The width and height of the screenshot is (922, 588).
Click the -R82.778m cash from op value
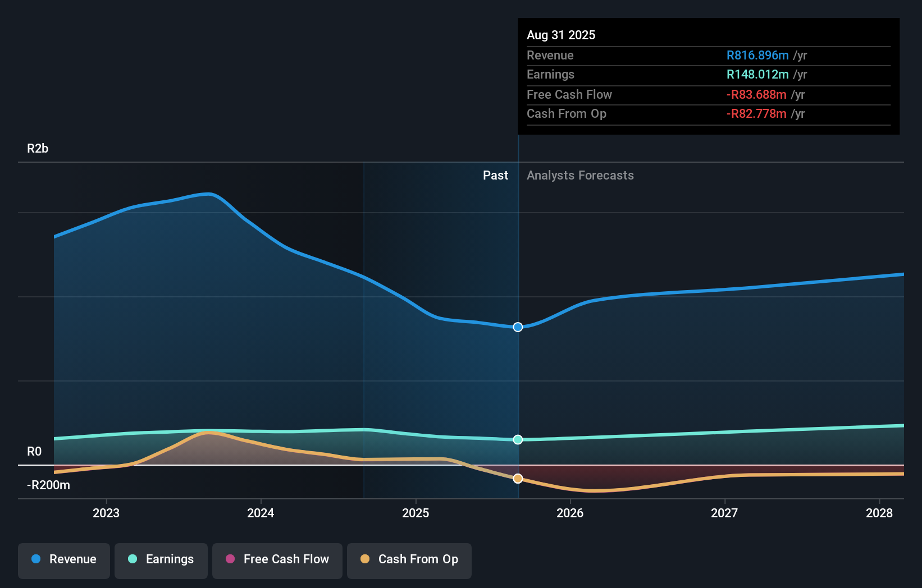756,114
